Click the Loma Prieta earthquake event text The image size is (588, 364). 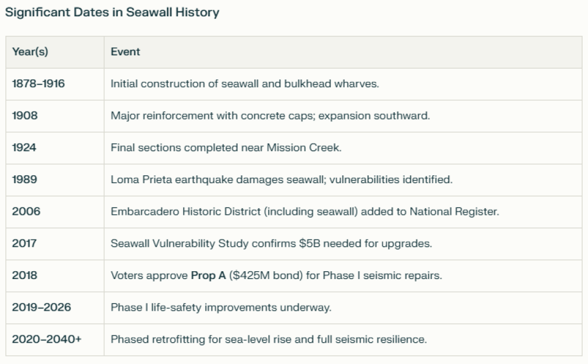point(282,180)
